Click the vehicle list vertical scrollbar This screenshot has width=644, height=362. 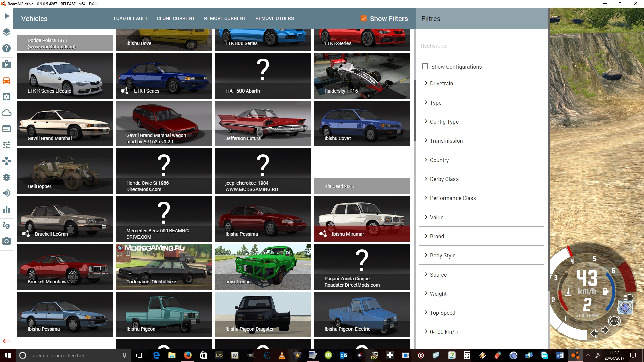[415, 111]
